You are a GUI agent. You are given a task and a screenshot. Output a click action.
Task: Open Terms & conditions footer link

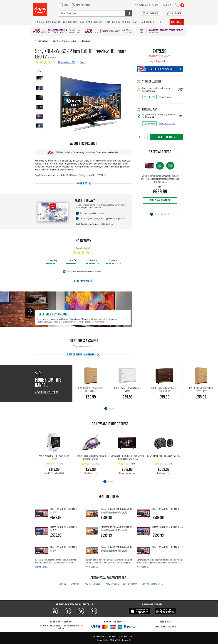(126, 636)
